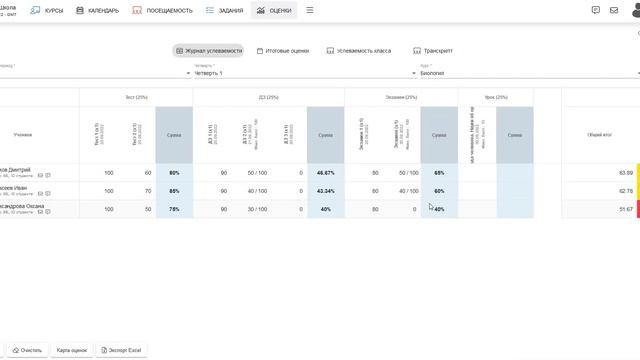Switch to Успеваемость класса tab
The image size is (640, 360).
359,51
